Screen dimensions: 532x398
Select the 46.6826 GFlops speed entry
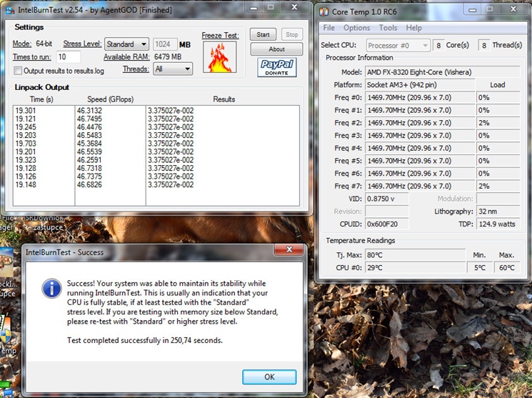pyautogui.click(x=89, y=185)
